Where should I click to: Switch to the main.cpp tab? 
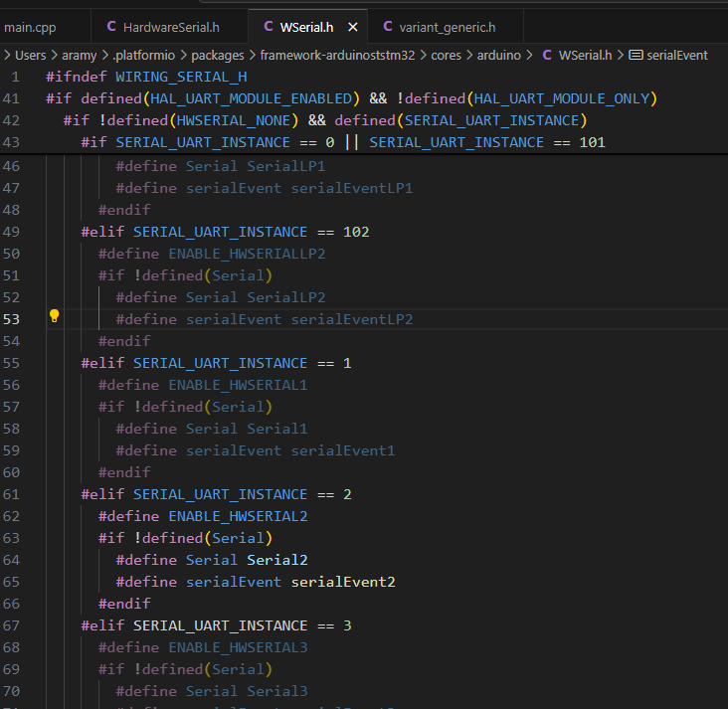pos(28,27)
